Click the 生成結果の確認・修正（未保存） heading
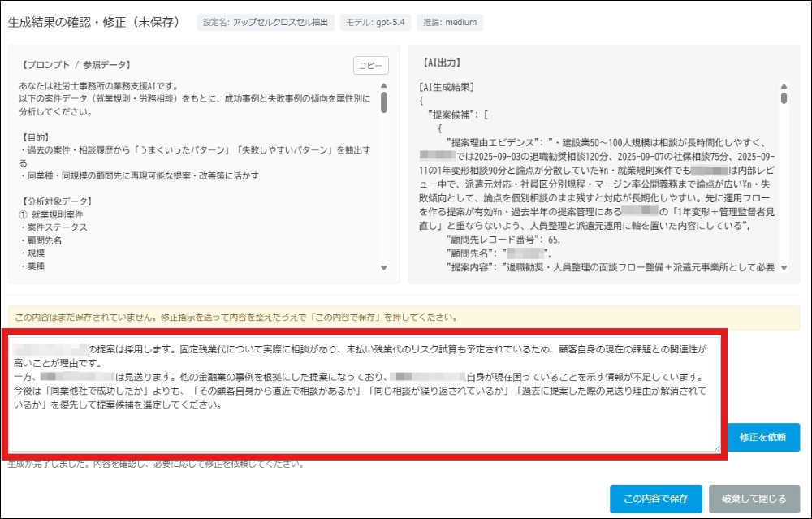The height and width of the screenshot is (519, 812). pyautogui.click(x=94, y=22)
